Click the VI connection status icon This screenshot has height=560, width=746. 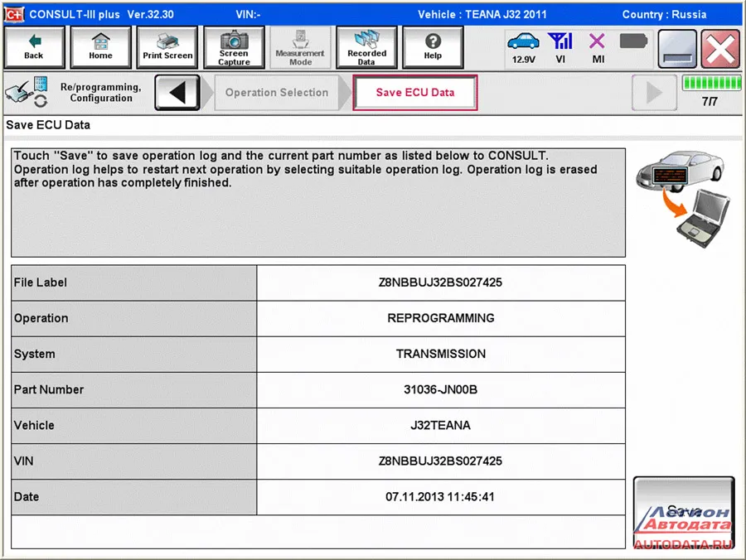point(561,47)
